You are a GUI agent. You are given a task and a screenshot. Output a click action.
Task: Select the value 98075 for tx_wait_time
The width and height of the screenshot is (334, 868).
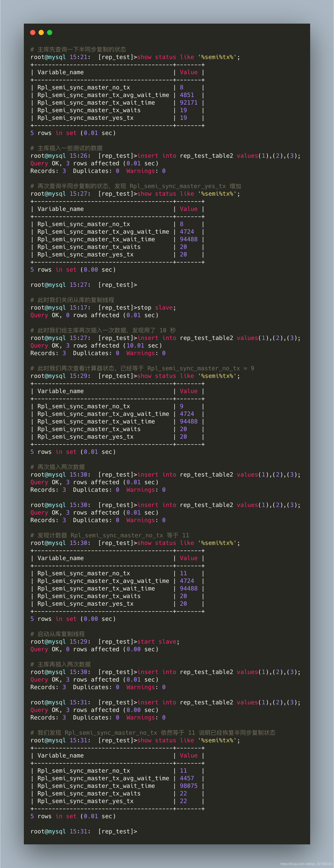tap(189, 786)
